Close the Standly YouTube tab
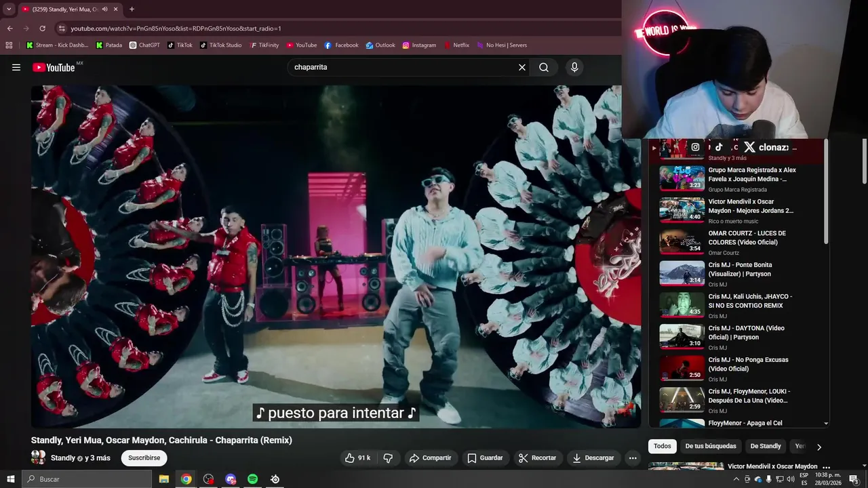The width and height of the screenshot is (868, 488). [115, 9]
